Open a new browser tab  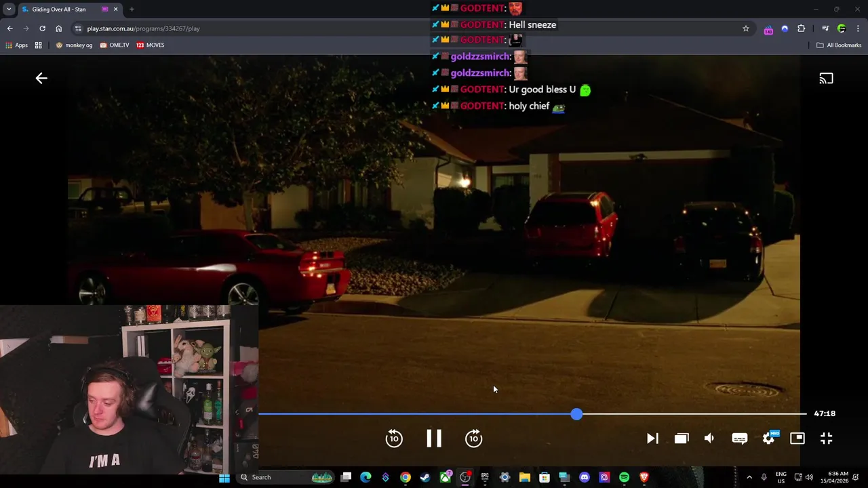[x=132, y=9]
